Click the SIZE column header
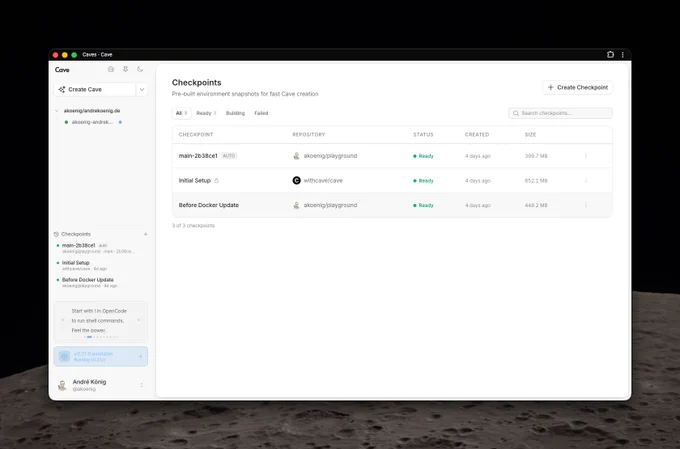Screen dimensions: 680x449 (530, 134)
